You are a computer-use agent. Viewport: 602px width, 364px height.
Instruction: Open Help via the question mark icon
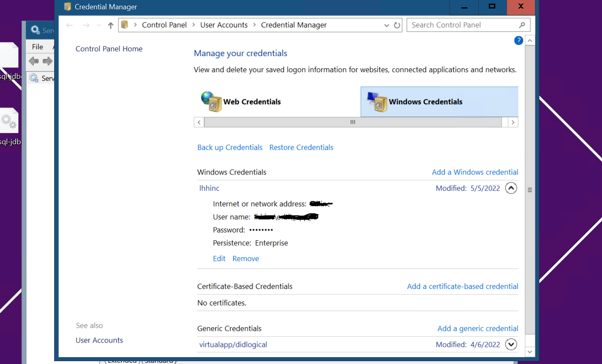(x=518, y=40)
